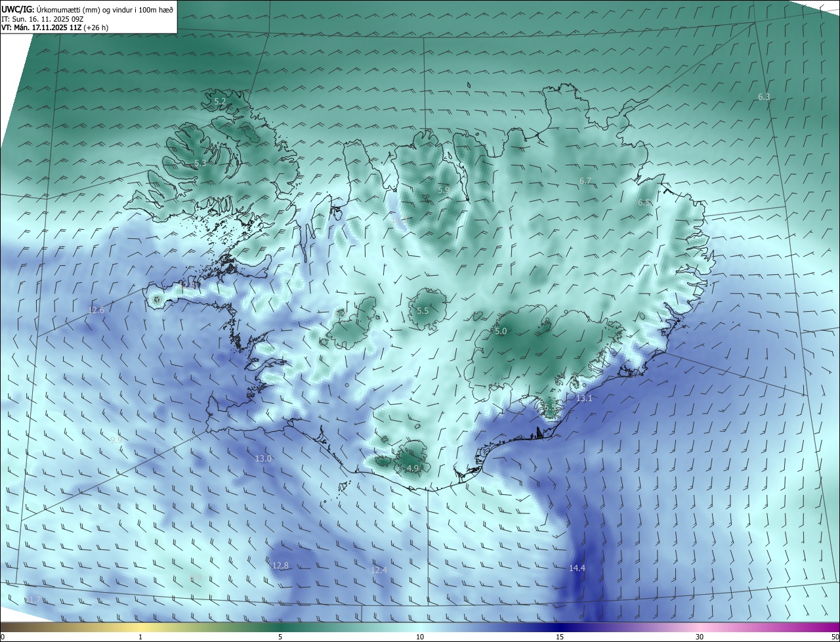Click the 12.8 value label

click(x=280, y=565)
